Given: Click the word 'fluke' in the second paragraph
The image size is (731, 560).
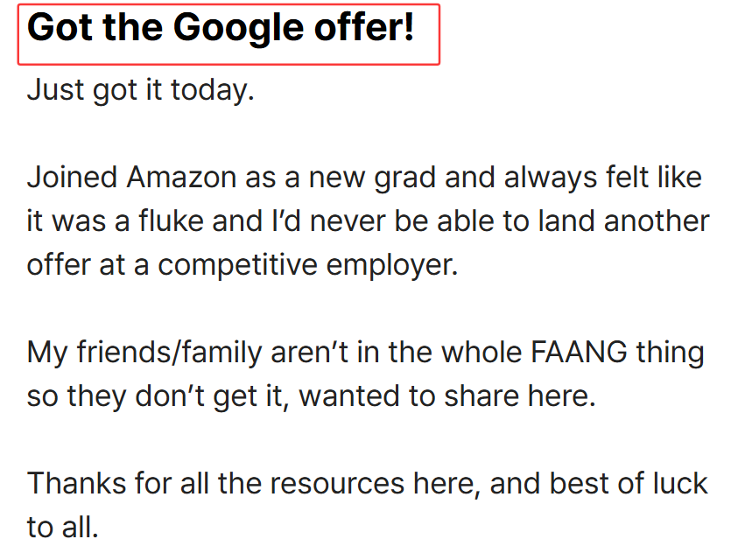Looking at the screenshot, I should 171,221.
